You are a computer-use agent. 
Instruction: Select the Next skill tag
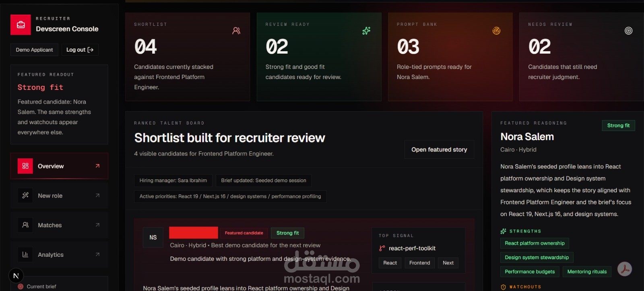(x=448, y=263)
